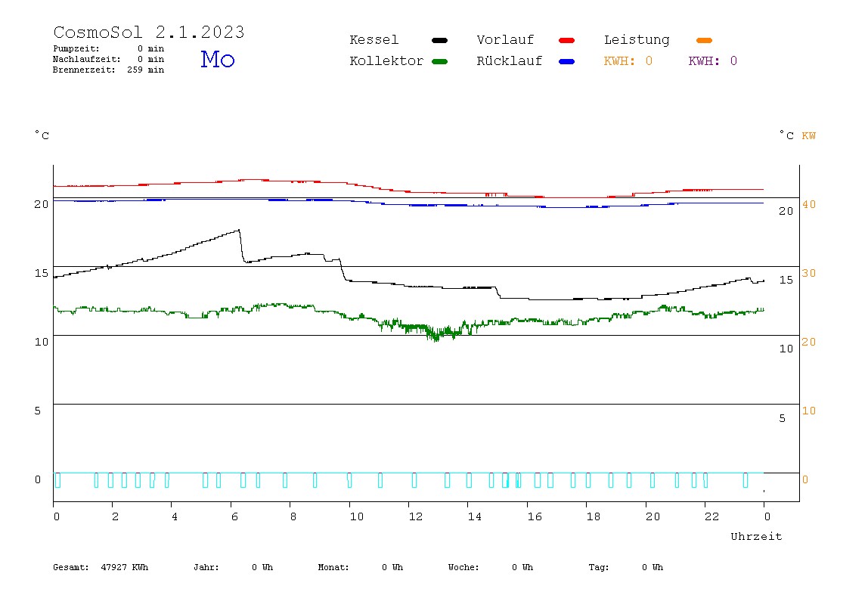The height and width of the screenshot is (614, 868).
Task: Click the blue 'Mo' weekday label
Action: click(218, 59)
